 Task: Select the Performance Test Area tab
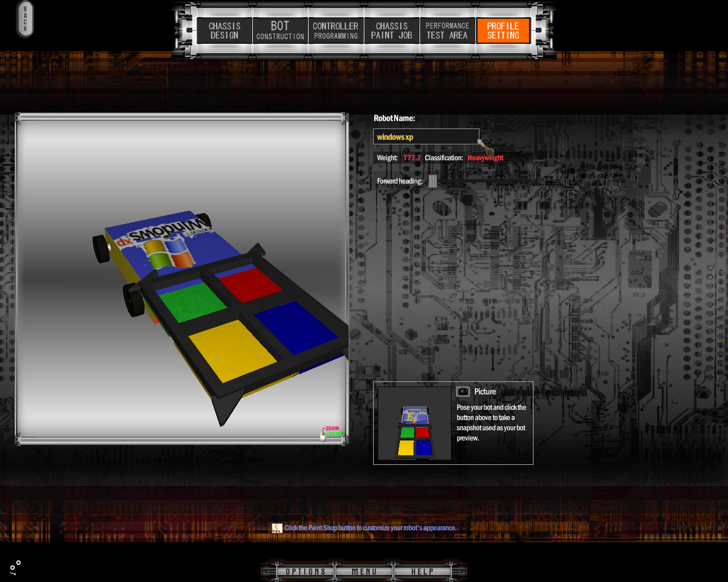pyautogui.click(x=447, y=31)
